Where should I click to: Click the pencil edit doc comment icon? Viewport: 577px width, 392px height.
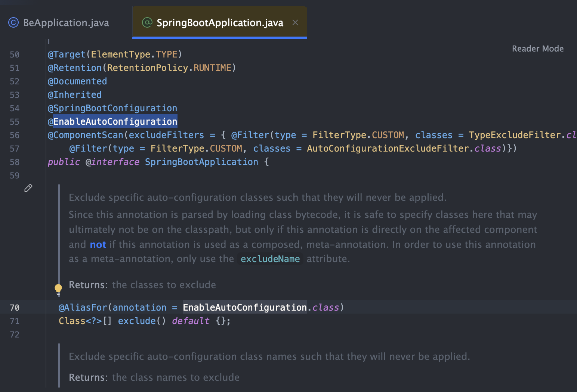pyautogui.click(x=28, y=188)
